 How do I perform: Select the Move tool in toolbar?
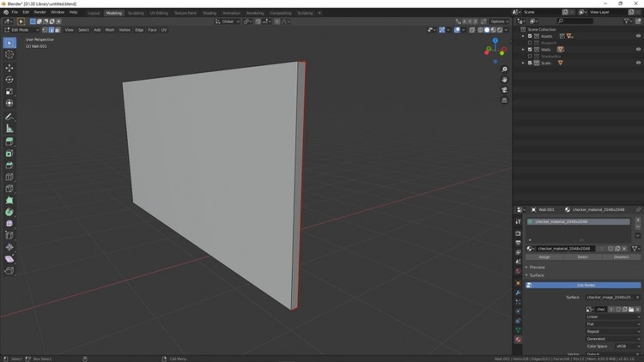tap(9, 68)
